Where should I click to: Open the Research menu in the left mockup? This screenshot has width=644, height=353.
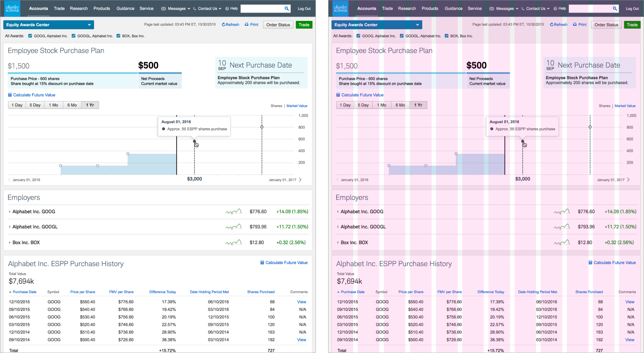[x=79, y=8]
